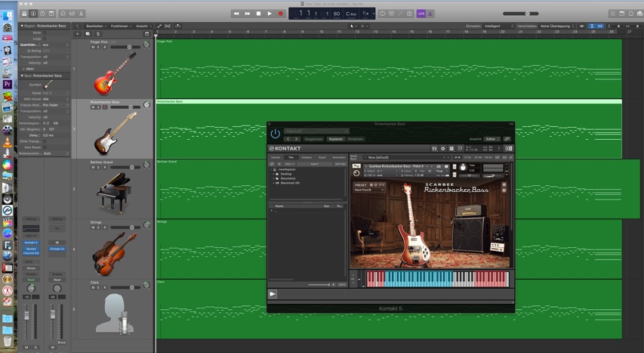Click the fast forward transport button
Screen dimensions: 644x353
click(247, 14)
